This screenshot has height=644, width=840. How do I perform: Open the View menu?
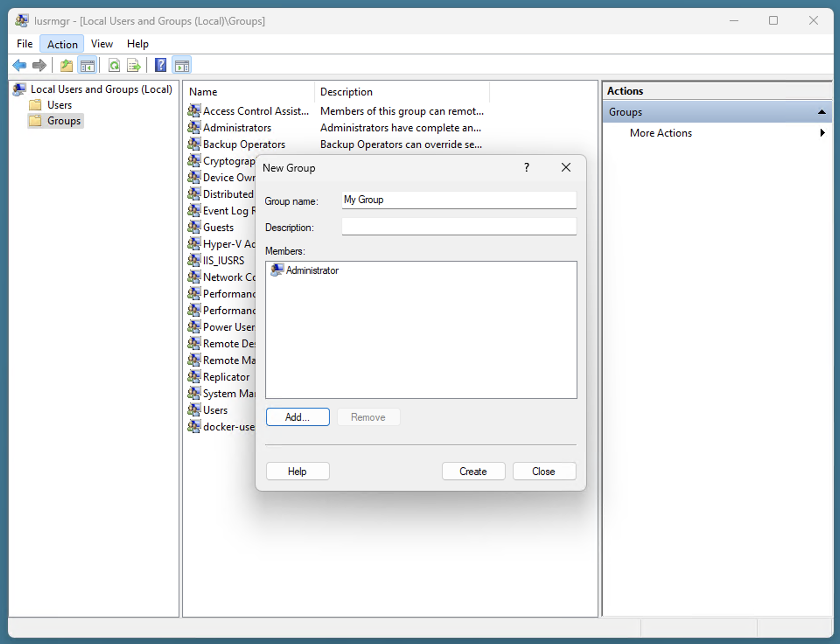(101, 44)
